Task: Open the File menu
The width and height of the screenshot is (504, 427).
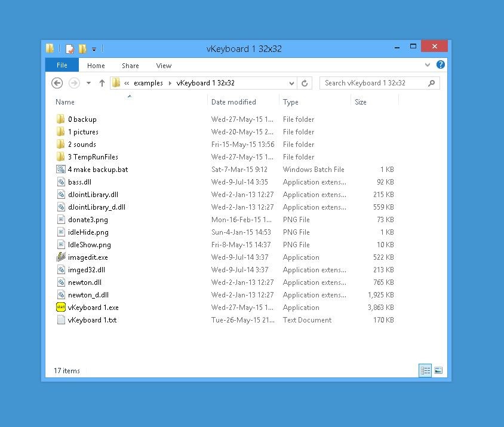Action: pyautogui.click(x=62, y=65)
